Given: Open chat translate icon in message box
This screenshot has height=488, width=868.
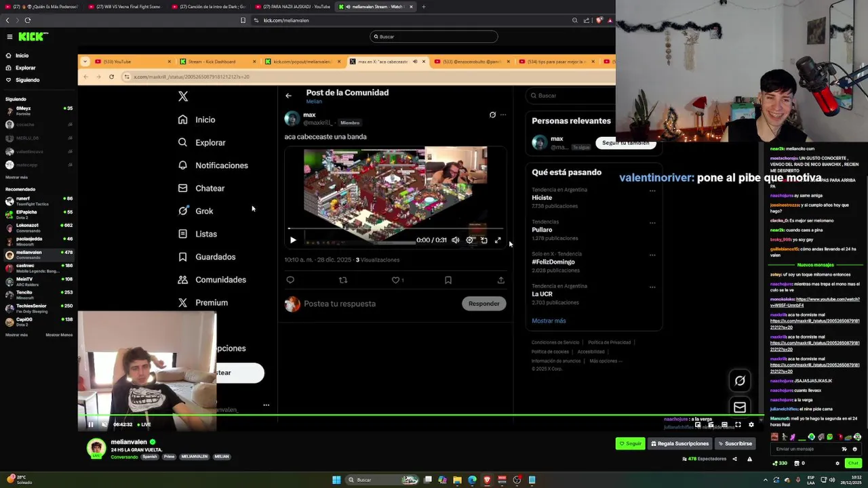Looking at the screenshot, I should coord(844,449).
